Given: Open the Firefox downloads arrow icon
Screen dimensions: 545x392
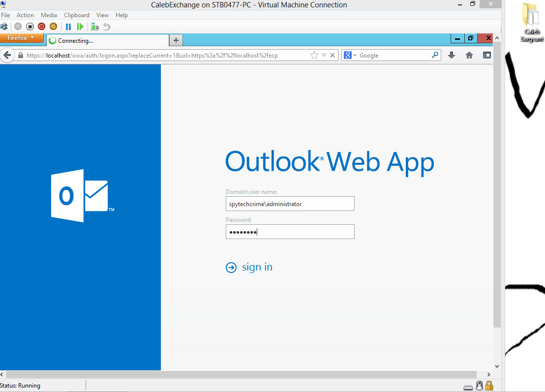Looking at the screenshot, I should [x=452, y=55].
